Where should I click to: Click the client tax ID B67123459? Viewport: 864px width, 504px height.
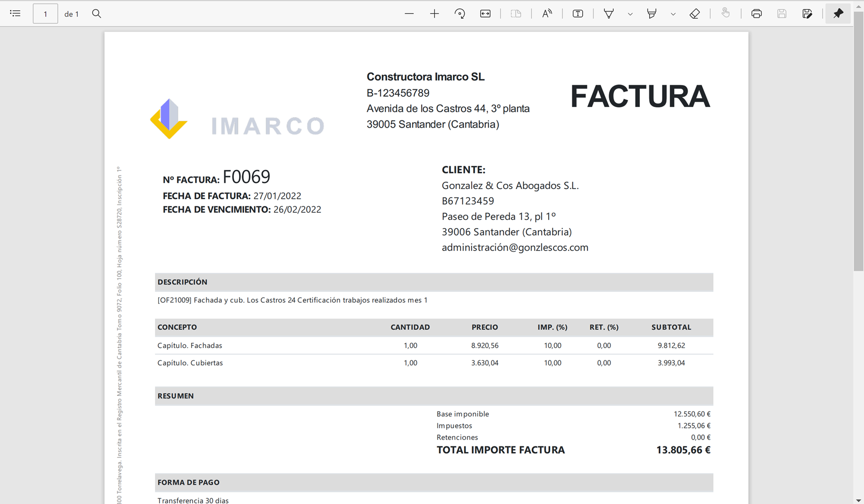pos(468,201)
